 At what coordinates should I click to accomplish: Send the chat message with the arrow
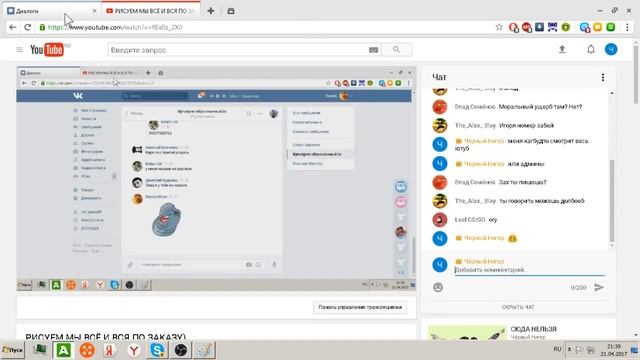point(599,287)
